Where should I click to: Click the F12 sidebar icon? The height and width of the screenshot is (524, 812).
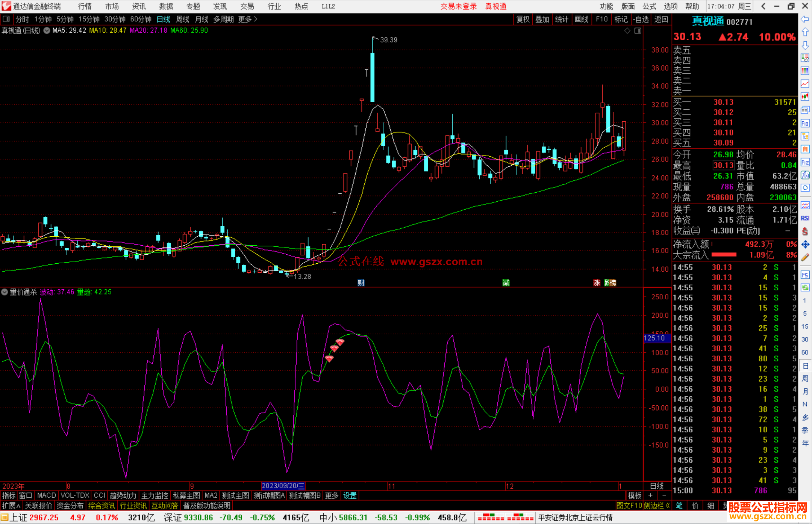(805, 162)
